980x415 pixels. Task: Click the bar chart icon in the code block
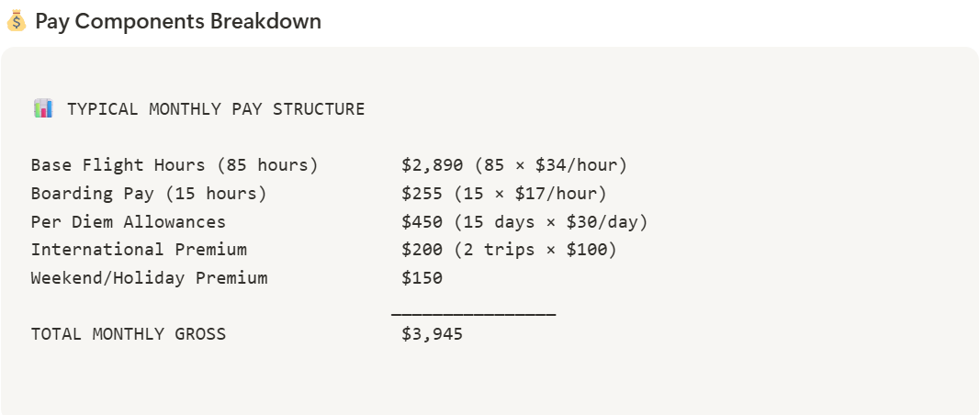click(43, 109)
